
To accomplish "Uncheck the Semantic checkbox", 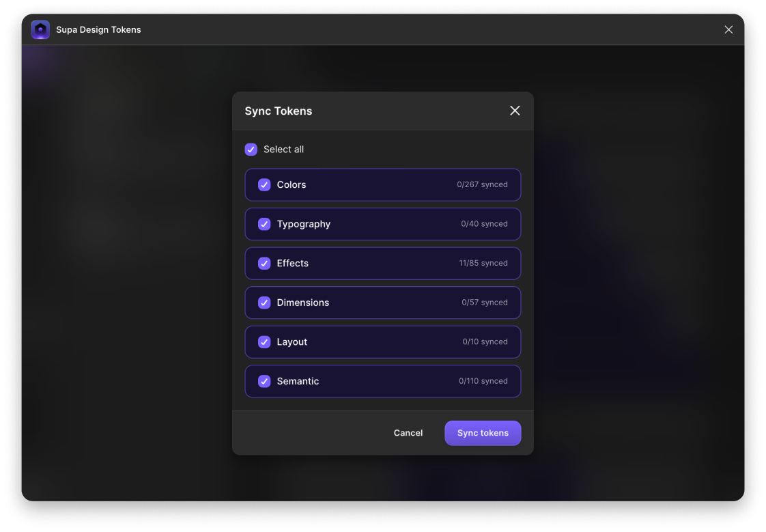I will 264,381.
